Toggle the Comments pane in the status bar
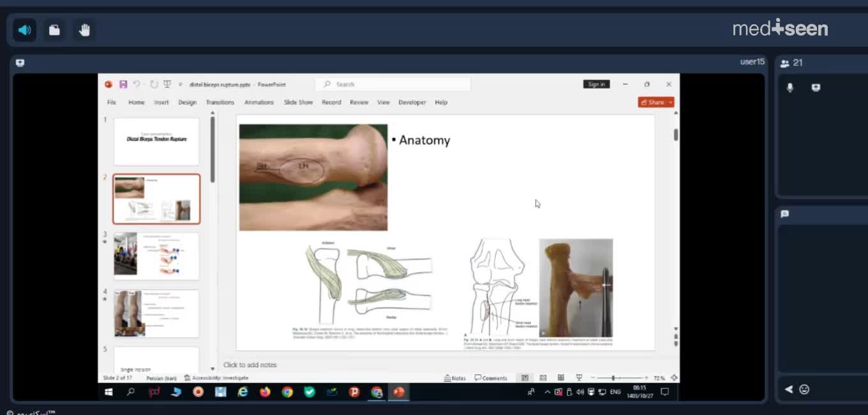The height and width of the screenshot is (415, 868). 491,378
